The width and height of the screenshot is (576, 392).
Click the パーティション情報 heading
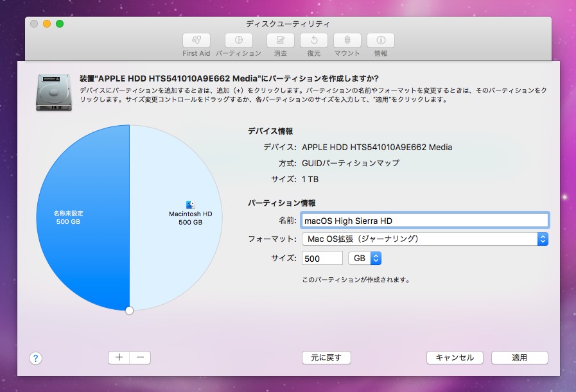tap(281, 203)
